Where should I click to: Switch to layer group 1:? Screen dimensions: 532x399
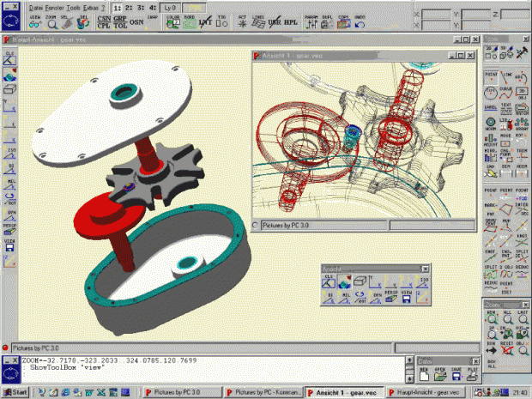(x=117, y=8)
